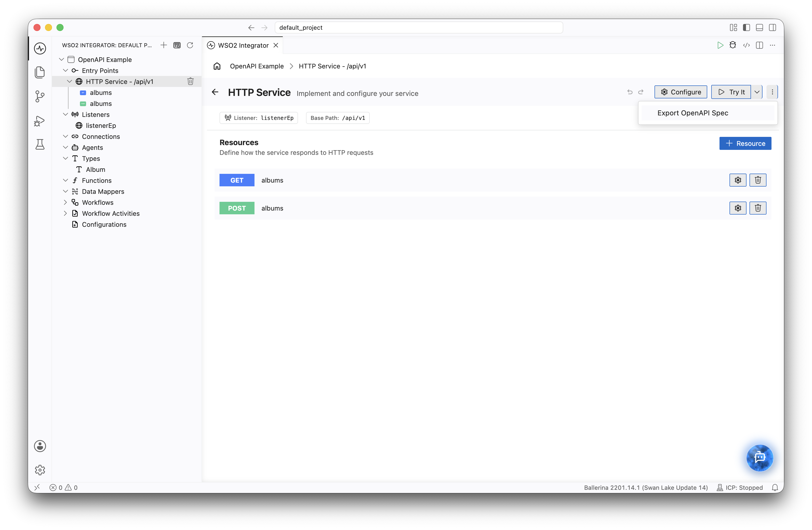The height and width of the screenshot is (530, 812).
Task: Open the Testing flask icon
Action: pyautogui.click(x=40, y=145)
